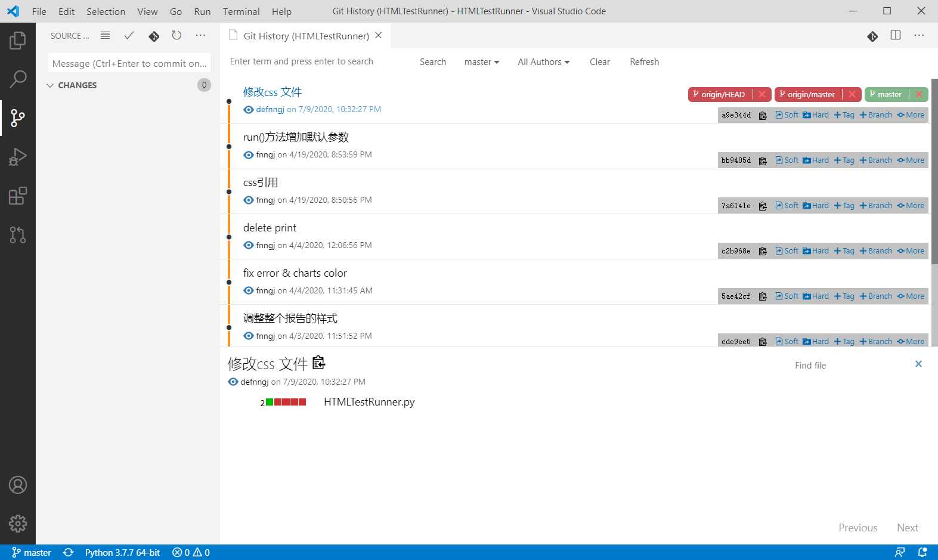Click synchronize changes icon in status bar
The height and width of the screenshot is (560, 938).
point(69,552)
